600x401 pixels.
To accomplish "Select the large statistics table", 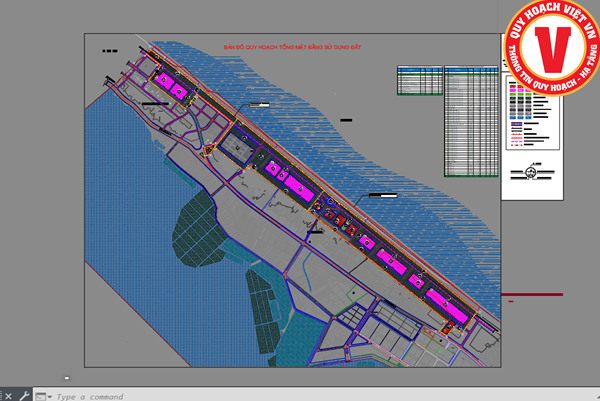I will click(x=470, y=120).
